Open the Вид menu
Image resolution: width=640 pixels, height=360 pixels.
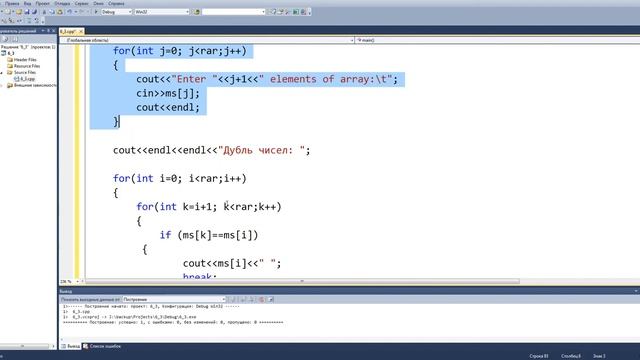coord(27,4)
